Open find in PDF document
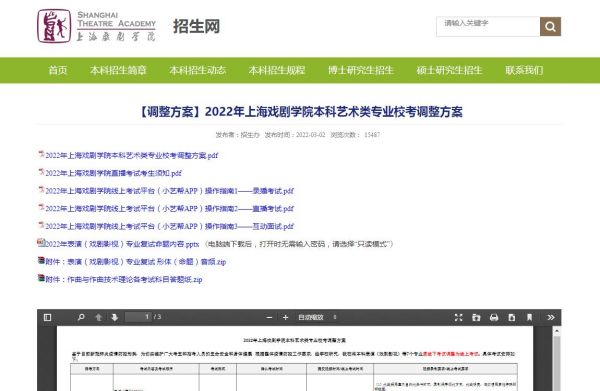 [81, 317]
